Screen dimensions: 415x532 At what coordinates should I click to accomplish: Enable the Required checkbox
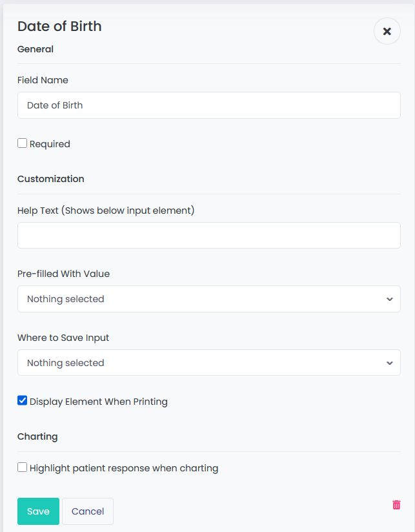(x=23, y=143)
